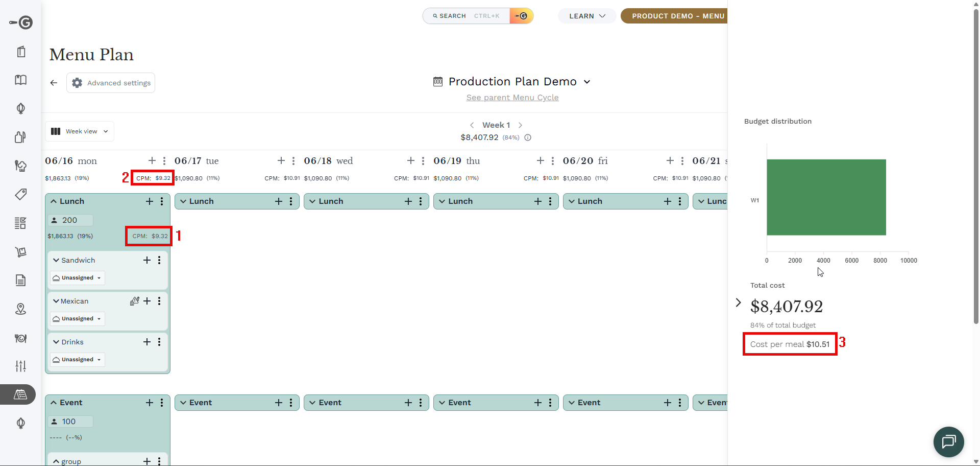
Task: Click the PRODUCT DEMO - MENU button
Action: click(x=674, y=16)
